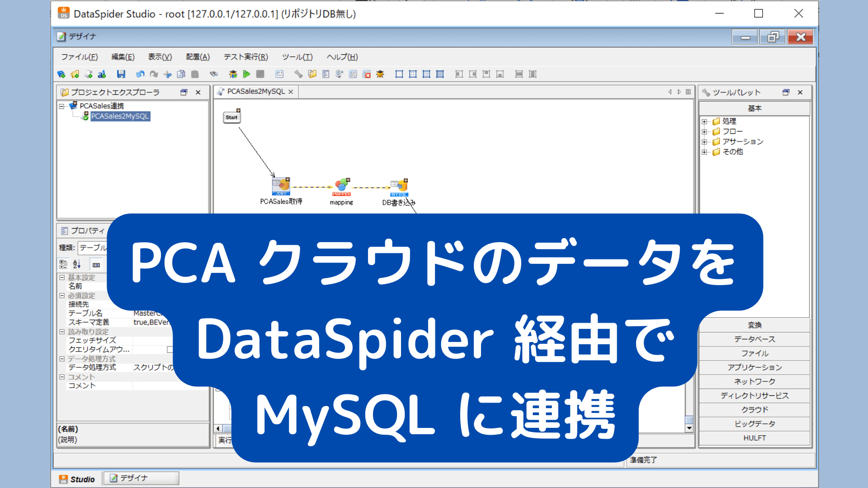Select the DB書き込み MySQL component icon
868x488 pixels.
399,187
